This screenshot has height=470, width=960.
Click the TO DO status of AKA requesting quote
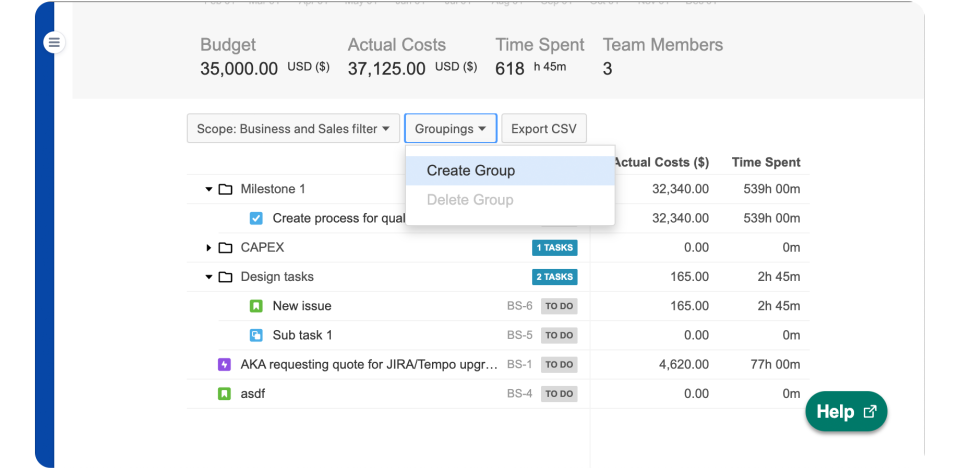pyautogui.click(x=559, y=365)
